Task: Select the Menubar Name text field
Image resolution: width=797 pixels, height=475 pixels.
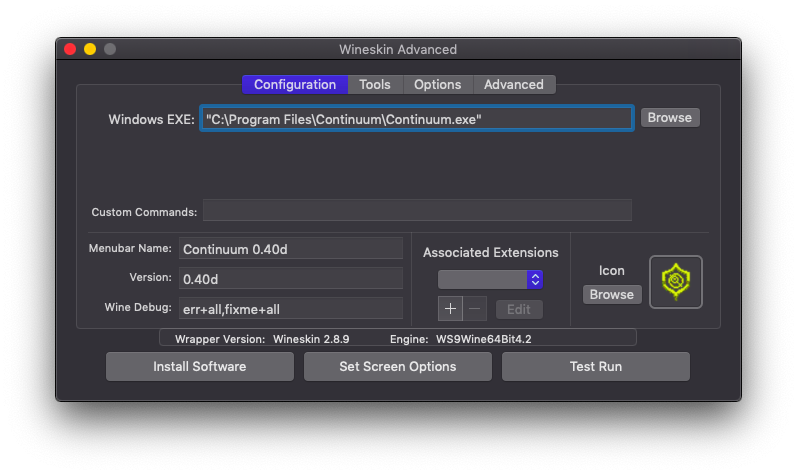Action: point(290,249)
